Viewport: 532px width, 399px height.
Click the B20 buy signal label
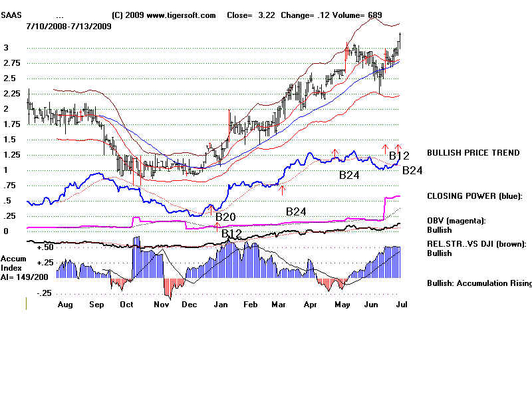[x=226, y=216]
